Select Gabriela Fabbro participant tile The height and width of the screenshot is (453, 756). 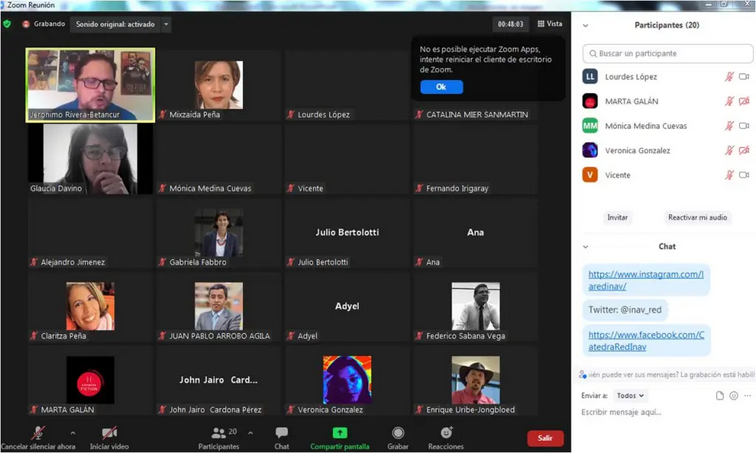pos(218,233)
